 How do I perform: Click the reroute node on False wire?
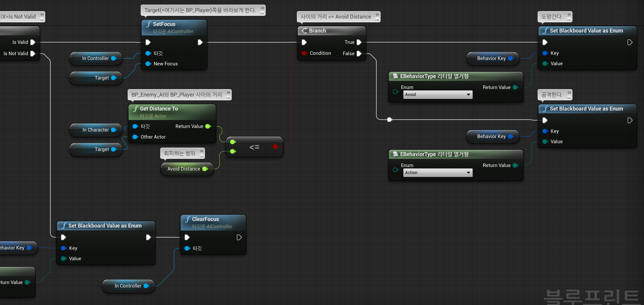click(389, 120)
